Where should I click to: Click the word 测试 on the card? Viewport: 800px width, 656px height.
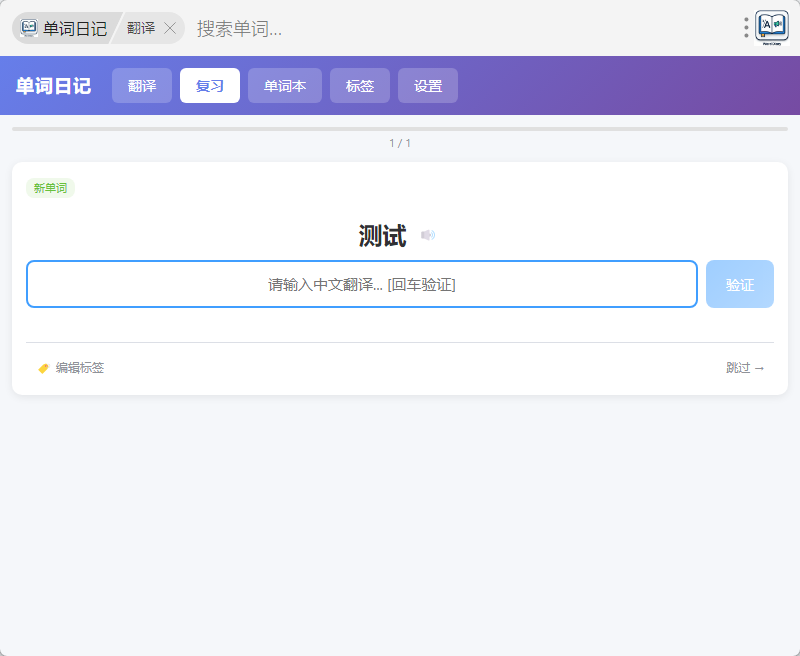pos(382,236)
